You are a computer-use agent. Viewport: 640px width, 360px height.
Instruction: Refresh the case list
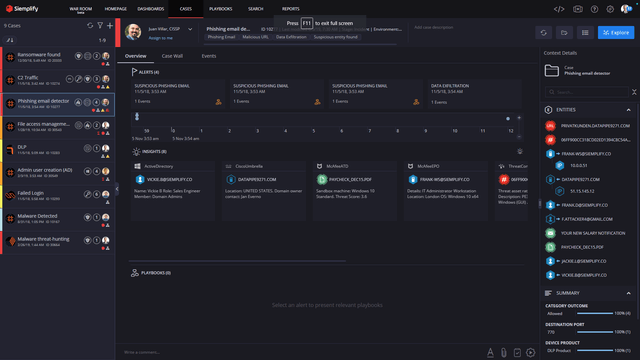point(90,25)
